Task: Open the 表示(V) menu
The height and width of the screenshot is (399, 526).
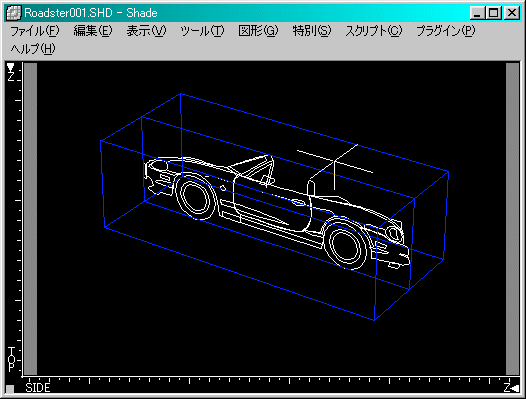Action: [x=146, y=31]
